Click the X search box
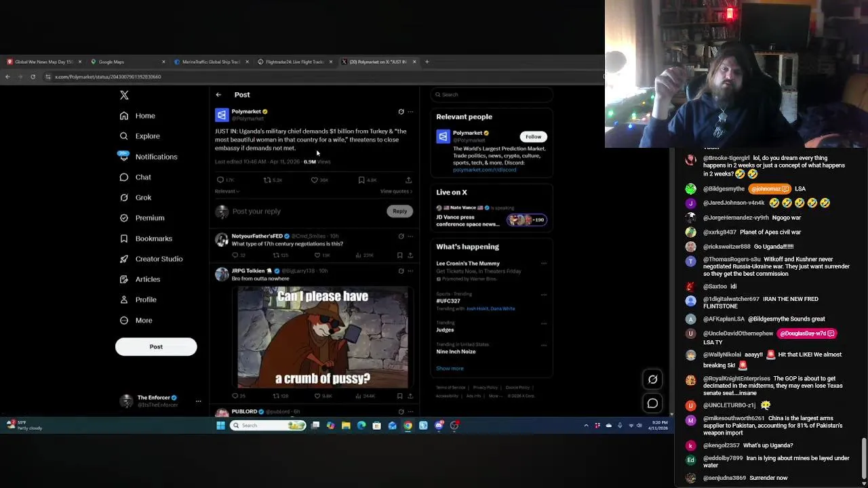 [492, 95]
